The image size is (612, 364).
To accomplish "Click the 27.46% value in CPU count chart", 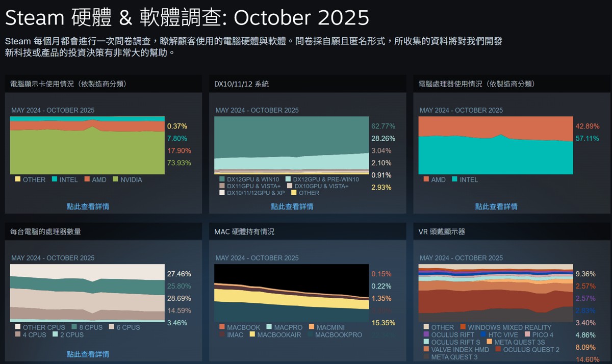I will [179, 274].
